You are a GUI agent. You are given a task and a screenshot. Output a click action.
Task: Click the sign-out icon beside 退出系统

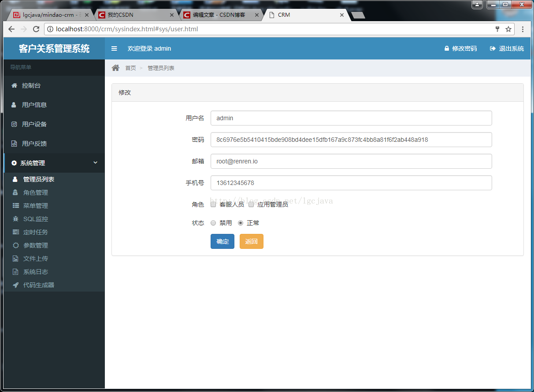pyautogui.click(x=493, y=48)
